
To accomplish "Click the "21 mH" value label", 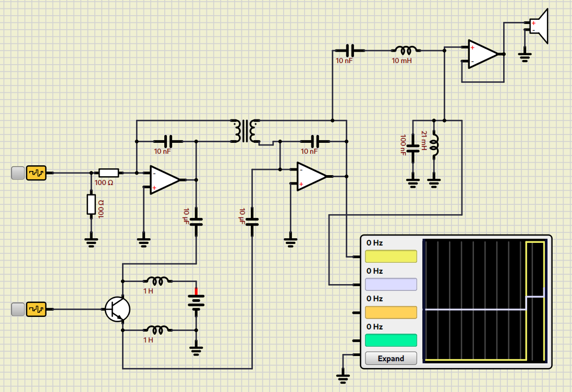I will (x=424, y=140).
